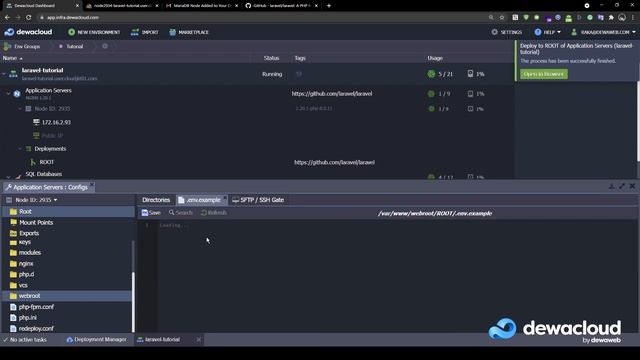The width and height of the screenshot is (640, 360).
Task: Collapse the laravel-tutorial environment
Action: click(x=4, y=74)
